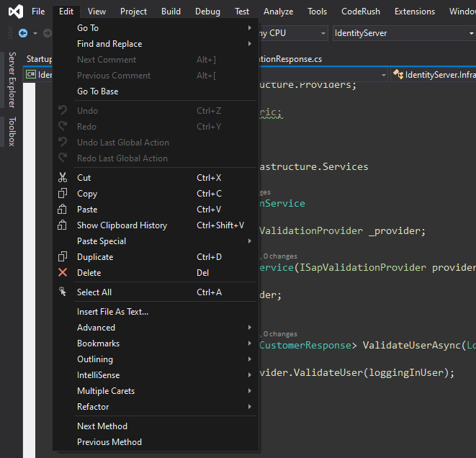Click the 0 changes CodeLens above constructor
The width and height of the screenshot is (476, 458).
280,256
